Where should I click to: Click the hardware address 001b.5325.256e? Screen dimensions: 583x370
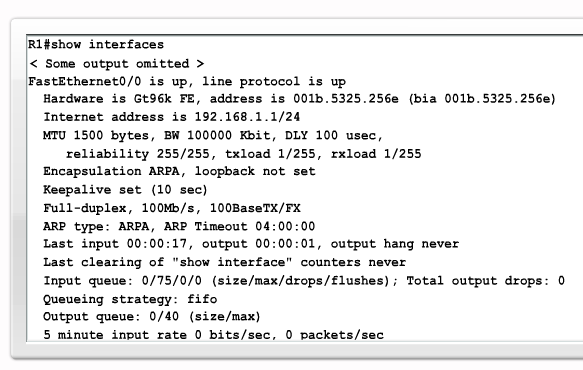(345, 99)
